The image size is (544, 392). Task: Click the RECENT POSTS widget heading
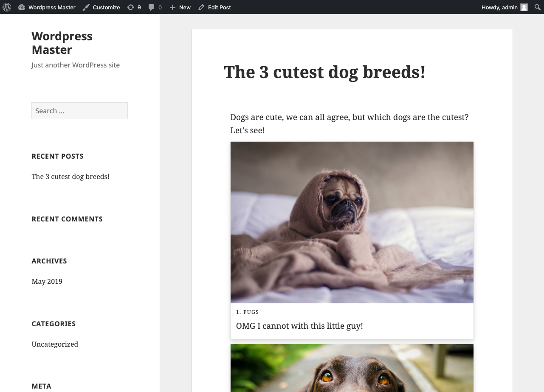pos(57,156)
